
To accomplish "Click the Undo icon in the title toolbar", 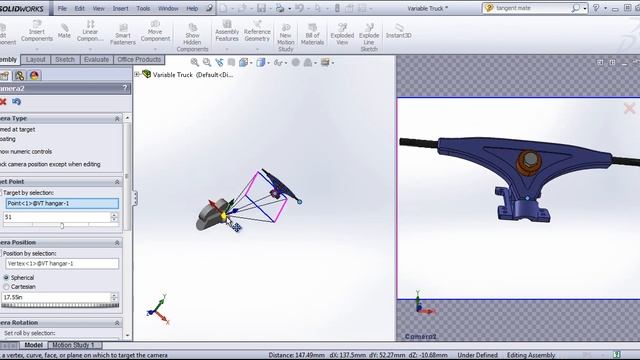I will pos(299,8).
